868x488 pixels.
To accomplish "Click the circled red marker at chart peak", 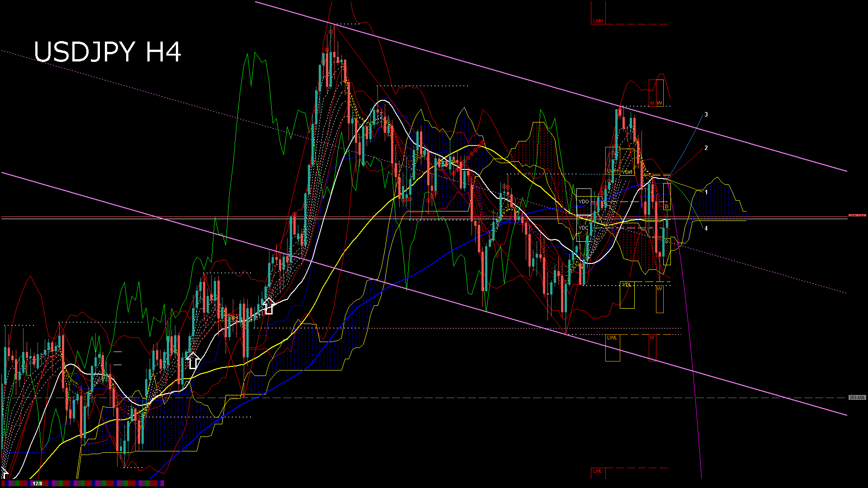I will (331, 32).
